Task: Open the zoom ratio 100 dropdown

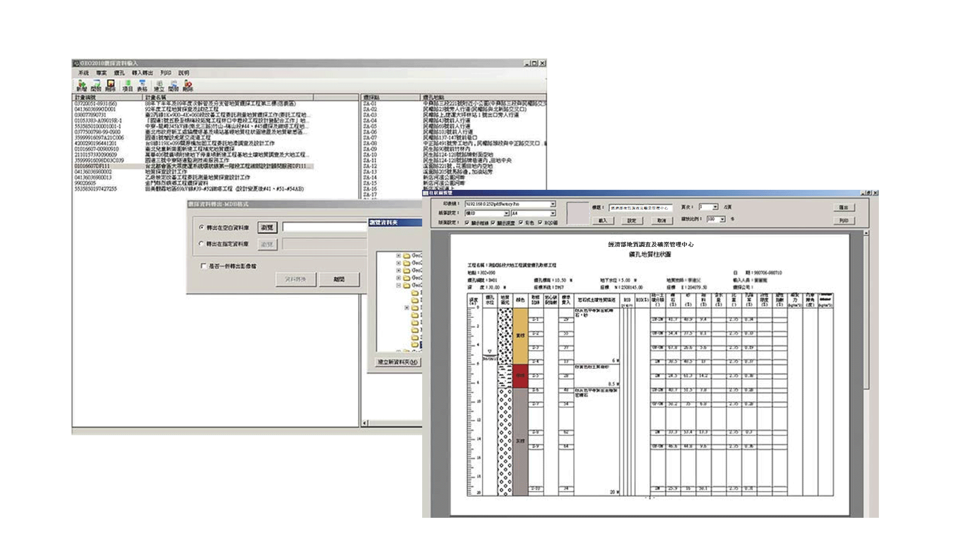Action: 722,219
